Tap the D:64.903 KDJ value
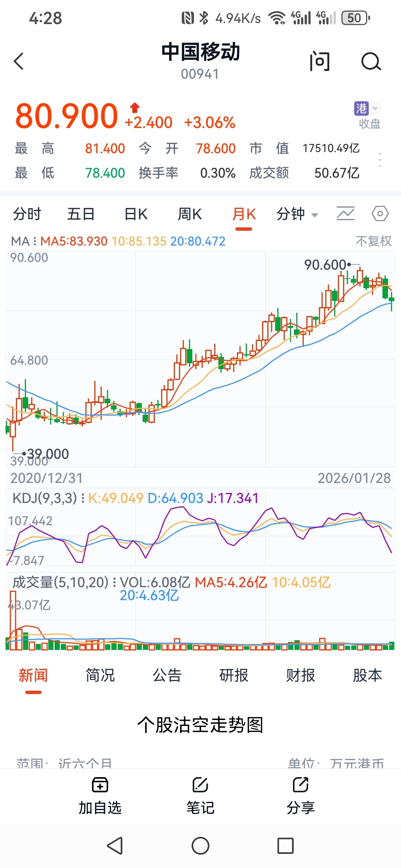The image size is (401, 868). pos(175,498)
